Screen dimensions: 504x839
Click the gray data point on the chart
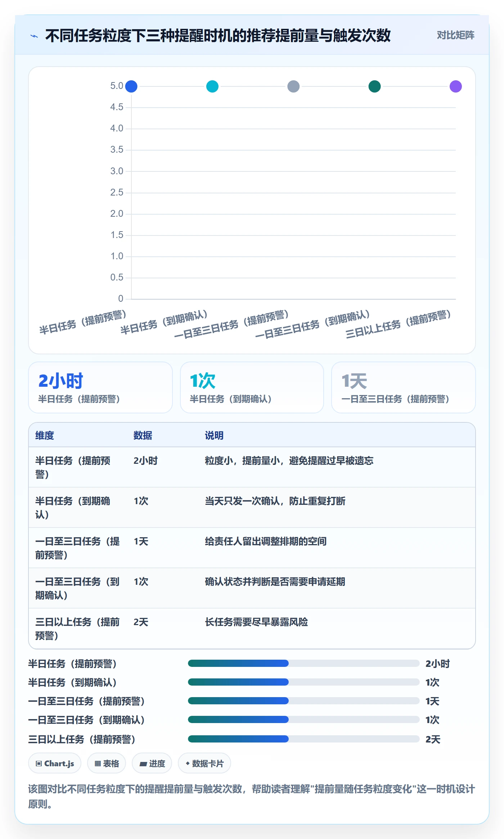pyautogui.click(x=293, y=86)
